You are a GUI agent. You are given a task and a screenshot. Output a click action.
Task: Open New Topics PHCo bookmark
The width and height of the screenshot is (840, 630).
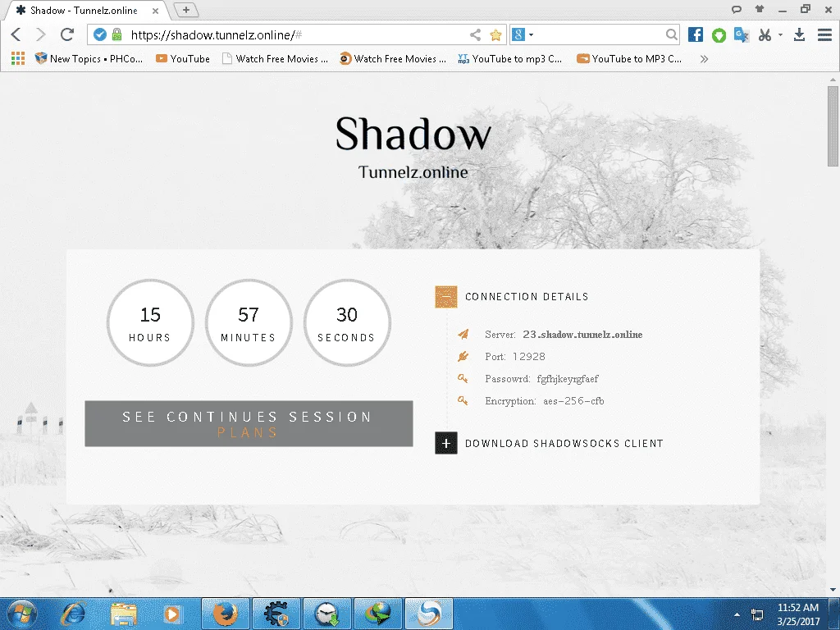pyautogui.click(x=89, y=59)
